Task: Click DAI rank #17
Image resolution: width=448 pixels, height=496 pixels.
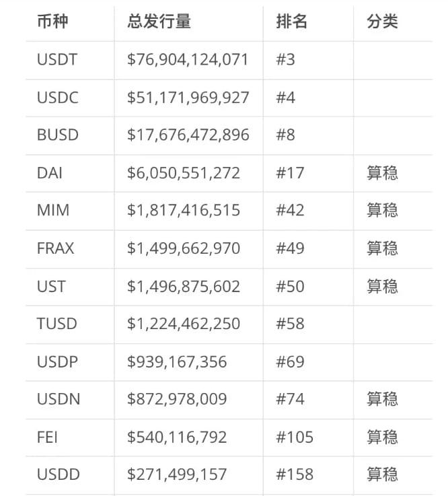Action: pos(290,173)
